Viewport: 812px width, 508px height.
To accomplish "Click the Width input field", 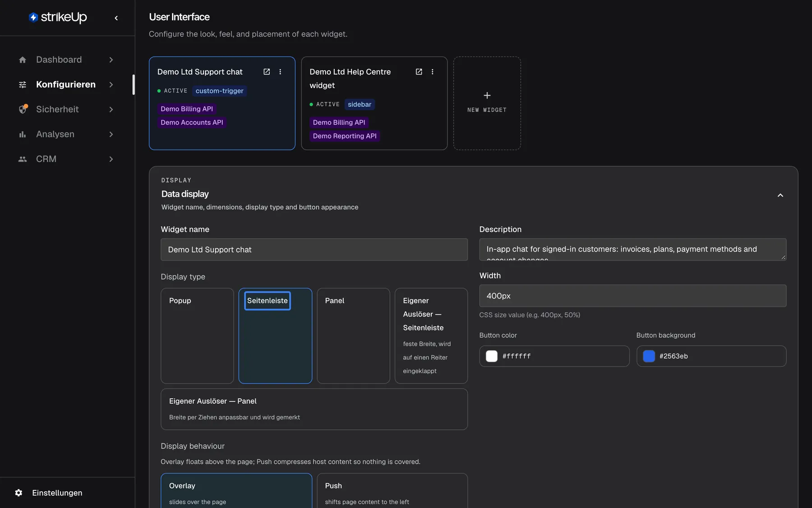I will [x=632, y=296].
